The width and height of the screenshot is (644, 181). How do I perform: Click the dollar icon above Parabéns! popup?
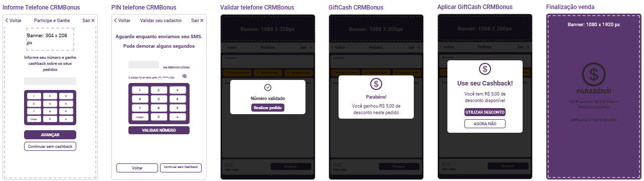click(376, 84)
